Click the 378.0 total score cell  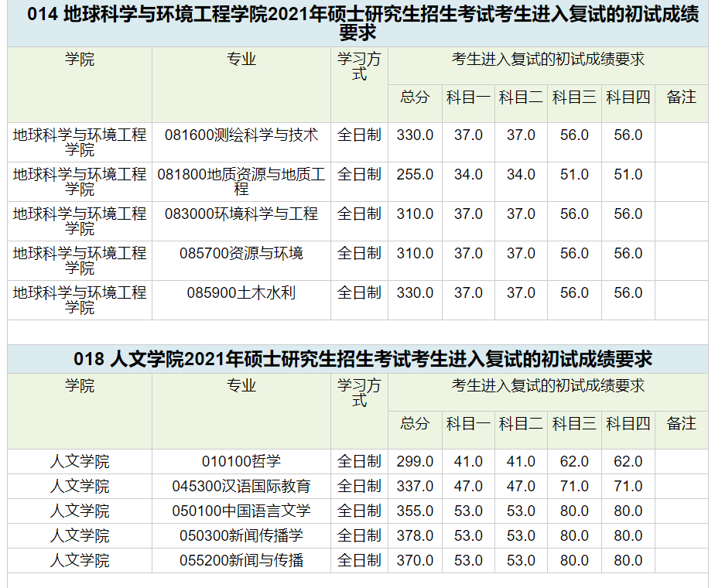(415, 535)
